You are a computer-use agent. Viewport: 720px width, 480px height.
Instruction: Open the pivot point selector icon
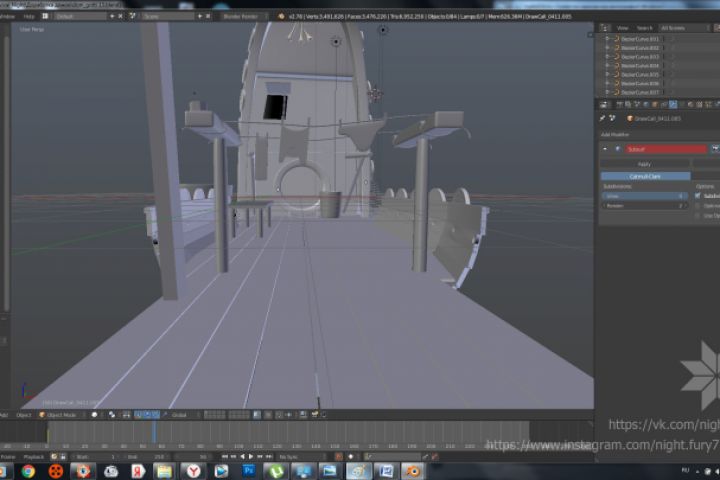111,415
